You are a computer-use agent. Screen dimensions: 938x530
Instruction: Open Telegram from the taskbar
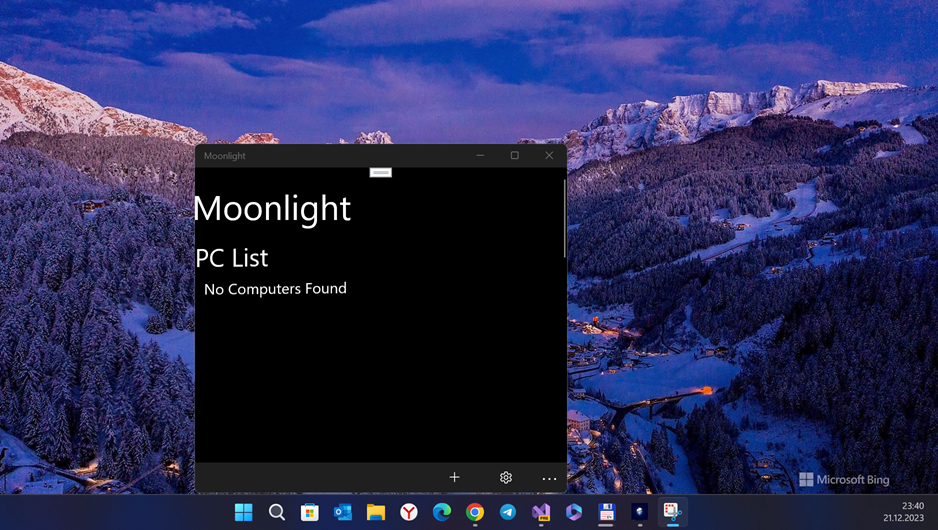click(x=508, y=512)
